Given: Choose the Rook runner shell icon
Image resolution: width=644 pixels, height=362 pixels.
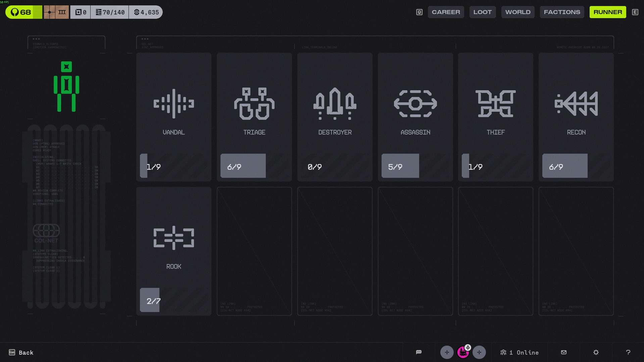Looking at the screenshot, I should pos(174,238).
